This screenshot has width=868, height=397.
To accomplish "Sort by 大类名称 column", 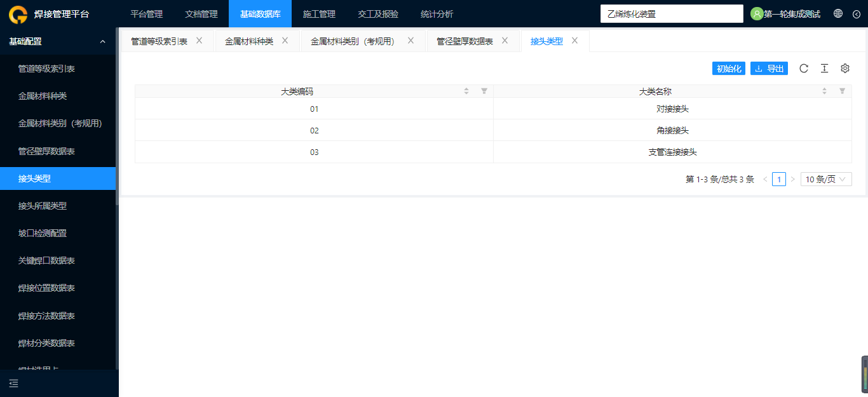I will pyautogui.click(x=824, y=91).
